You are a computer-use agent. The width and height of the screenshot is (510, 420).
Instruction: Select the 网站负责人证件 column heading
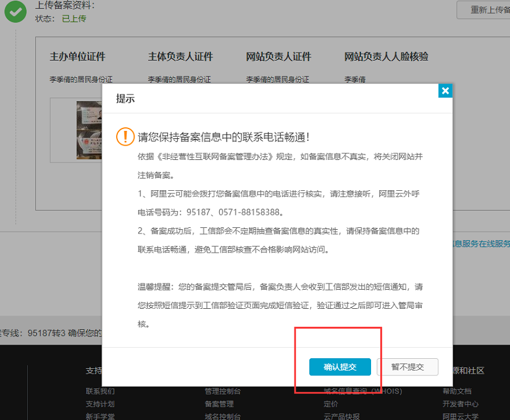pyautogui.click(x=278, y=57)
